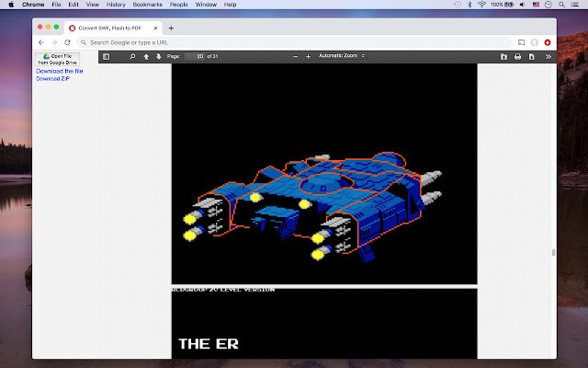Click the Chrome address bar
This screenshot has height=368, width=588.
294,42
